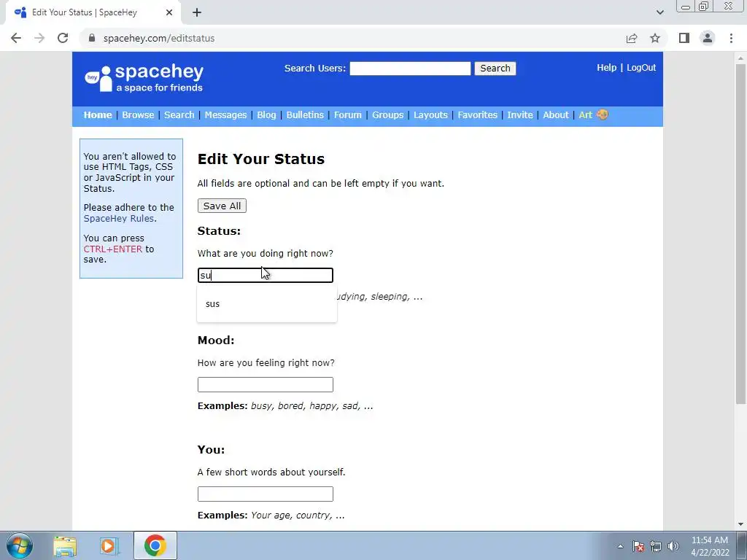Click the Action Center flag tray icon
The image size is (747, 560).
[x=638, y=546]
